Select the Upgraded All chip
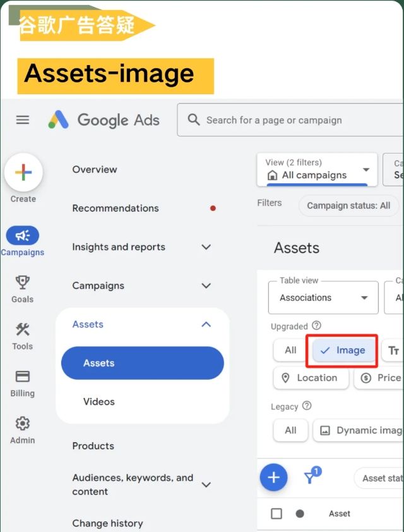This screenshot has height=532, width=404. click(290, 350)
